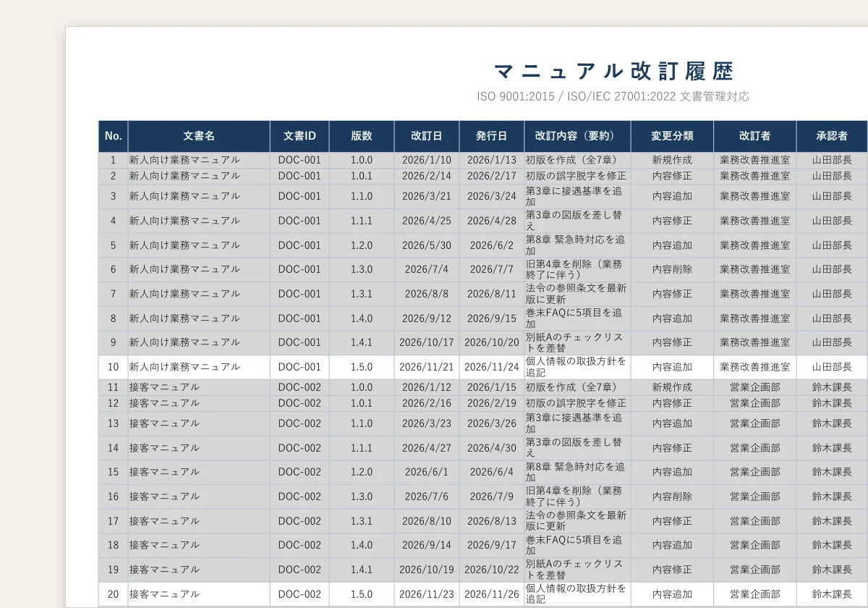This screenshot has width=868, height=608.
Task: Select the 版数 column header
Action: click(362, 136)
